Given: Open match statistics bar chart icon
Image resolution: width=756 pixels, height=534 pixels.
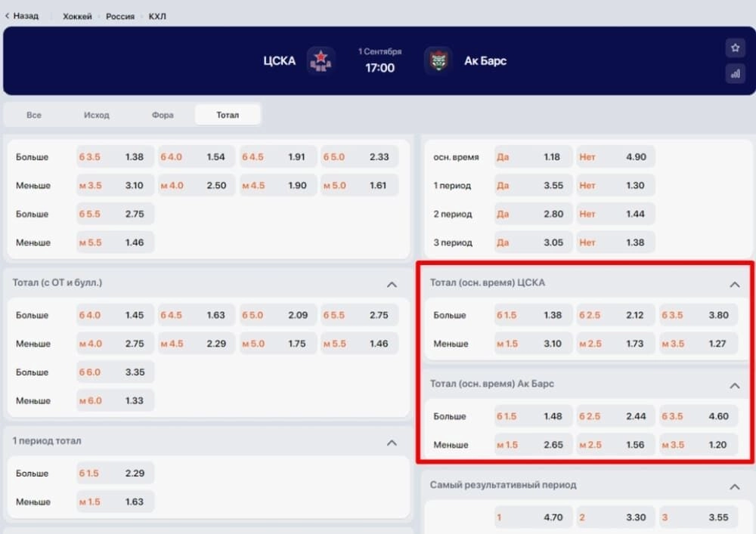Looking at the screenshot, I should pyautogui.click(x=734, y=73).
